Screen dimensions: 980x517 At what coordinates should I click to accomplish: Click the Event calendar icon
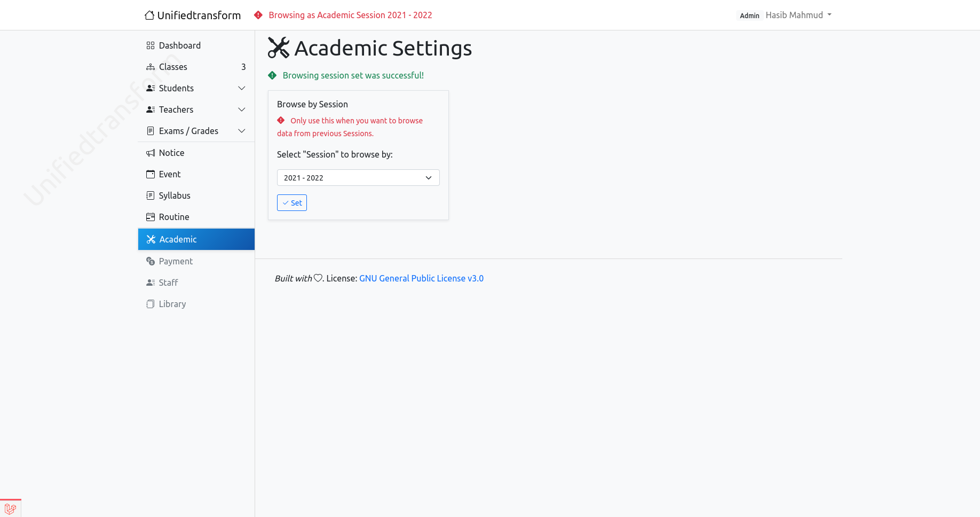click(151, 174)
